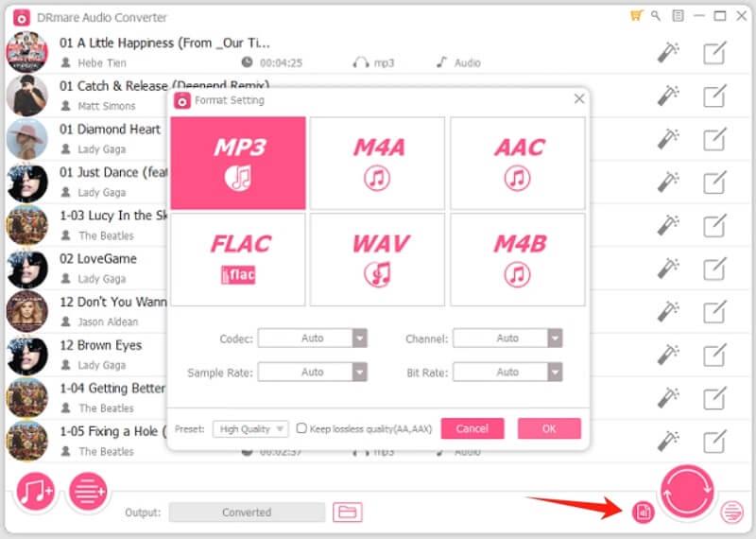Click the add music files icon

pos(35,491)
